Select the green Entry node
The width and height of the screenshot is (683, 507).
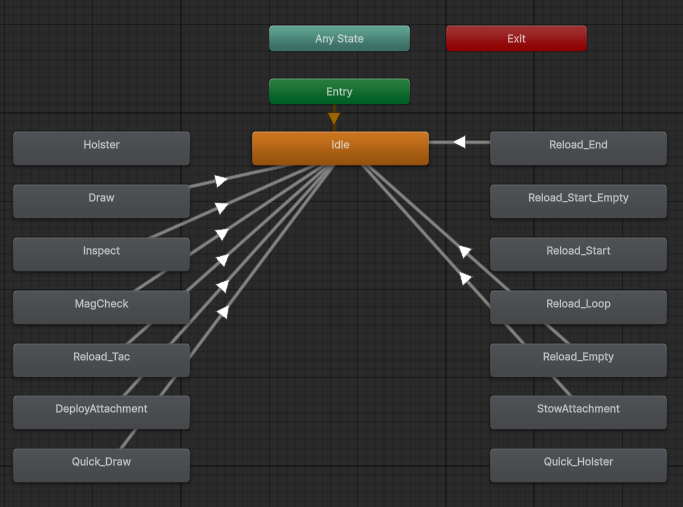(x=339, y=91)
